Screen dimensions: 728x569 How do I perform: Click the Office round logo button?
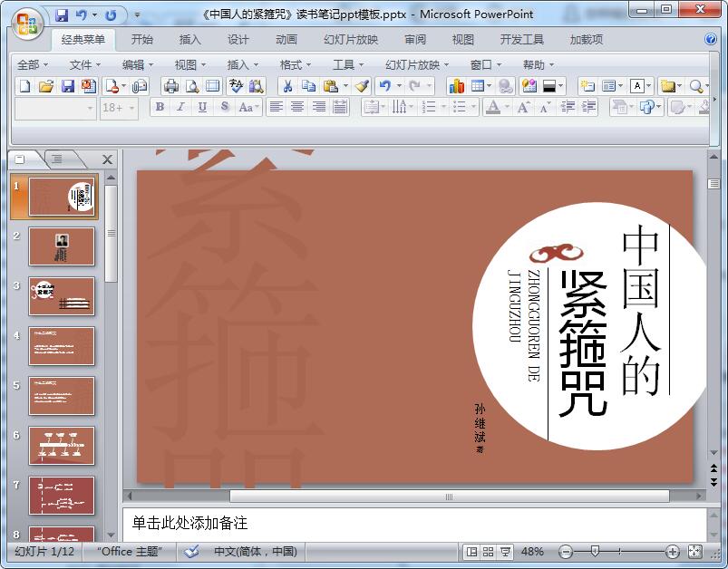(27, 23)
